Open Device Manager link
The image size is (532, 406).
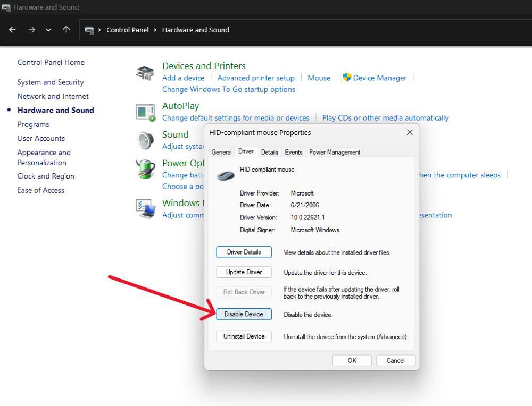click(380, 78)
